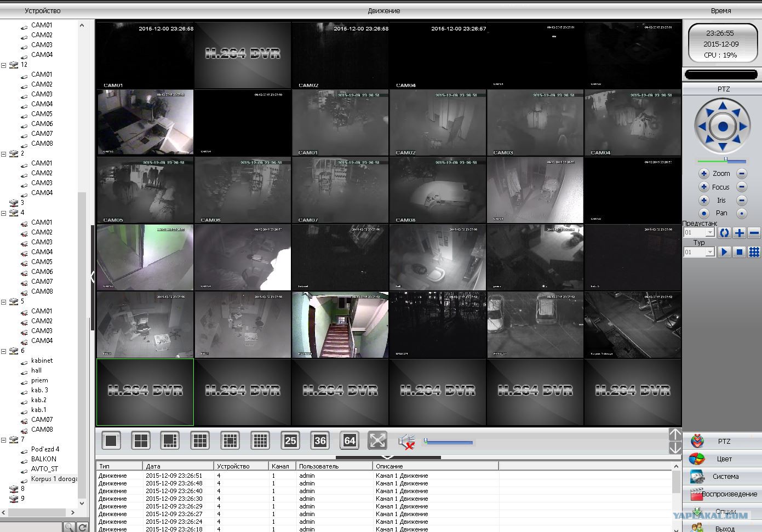This screenshot has height=532, width=762.
Task: Stop the tour with stop button
Action: (x=739, y=252)
